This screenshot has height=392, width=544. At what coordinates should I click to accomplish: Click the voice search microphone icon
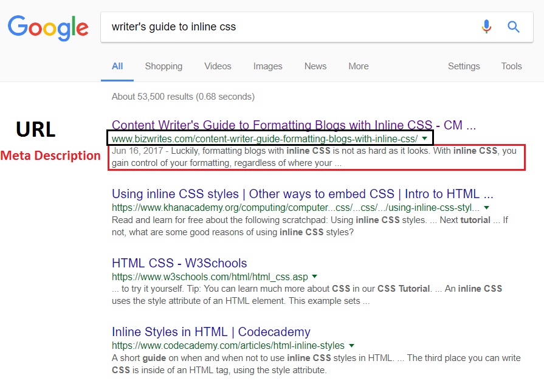[x=486, y=27]
